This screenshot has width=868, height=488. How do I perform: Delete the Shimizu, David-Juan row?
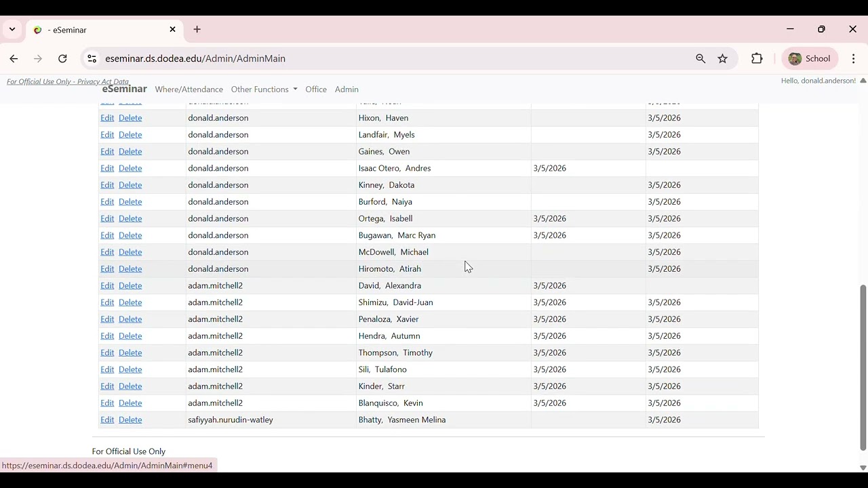pos(130,302)
